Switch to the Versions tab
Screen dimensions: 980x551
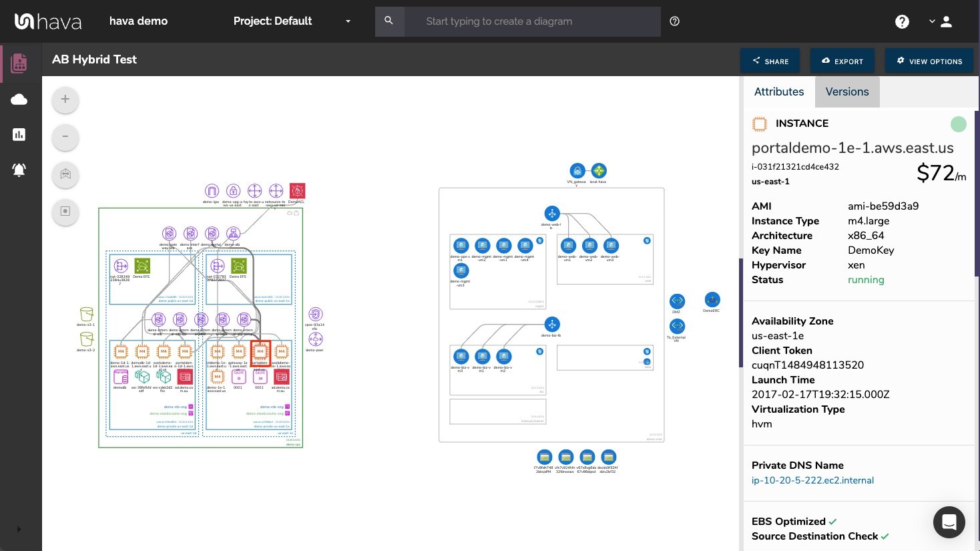tap(846, 91)
